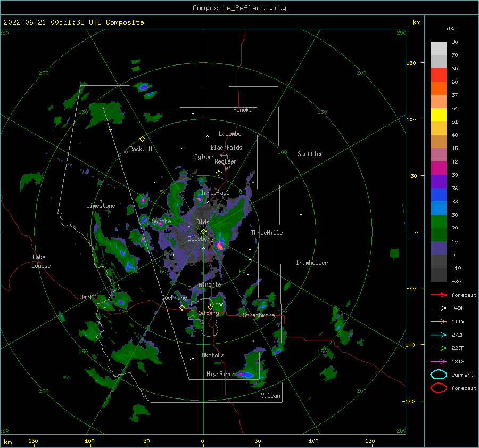Pick the purple swatch between 39 and 36
Screen dimensions: 479x448
pos(439,181)
